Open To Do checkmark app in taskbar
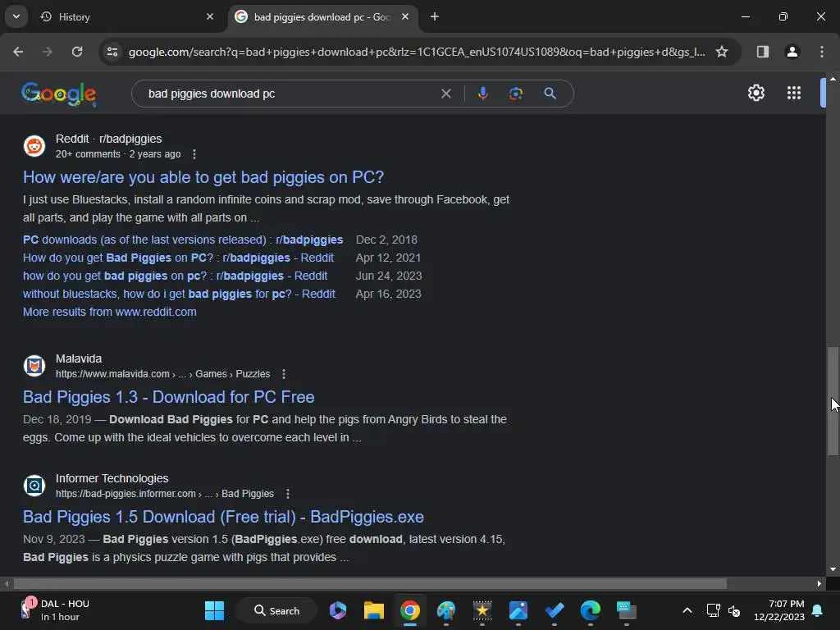Image resolution: width=840 pixels, height=630 pixels. click(x=554, y=610)
